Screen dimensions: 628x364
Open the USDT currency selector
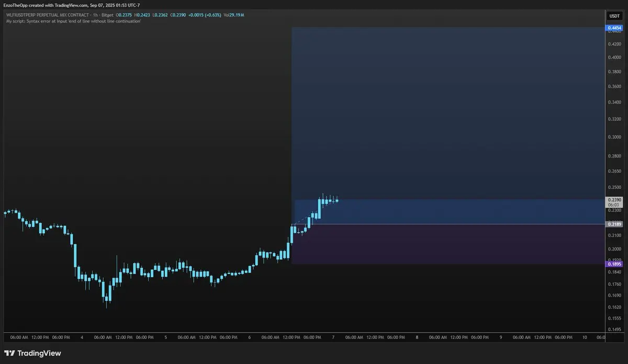click(x=613, y=16)
